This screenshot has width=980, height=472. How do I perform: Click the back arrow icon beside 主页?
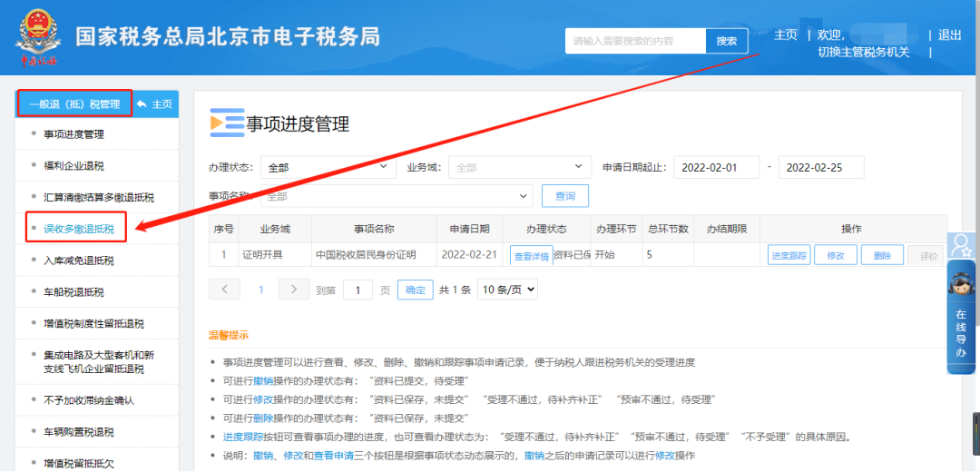tap(142, 104)
